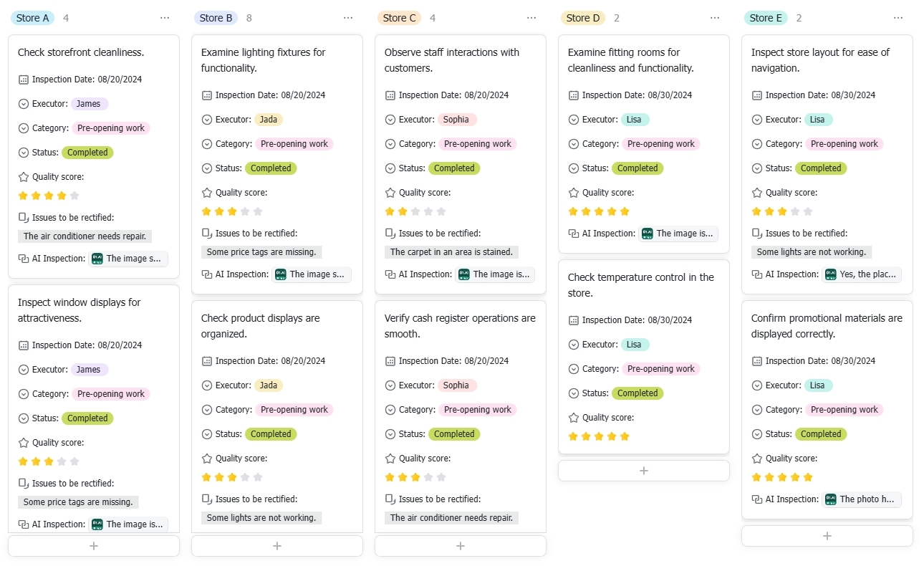Open the 'Verify cash register operations are smooth' card

coord(460,326)
